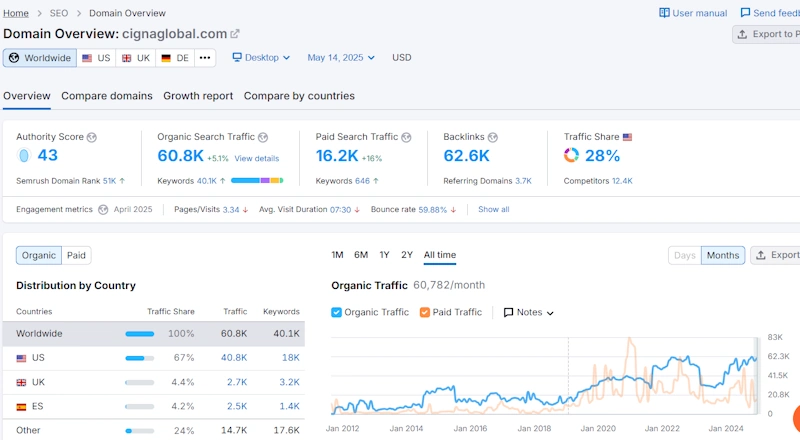800x440 pixels.
Task: Click the globe icon beside Engagement metrics
Action: (103, 210)
